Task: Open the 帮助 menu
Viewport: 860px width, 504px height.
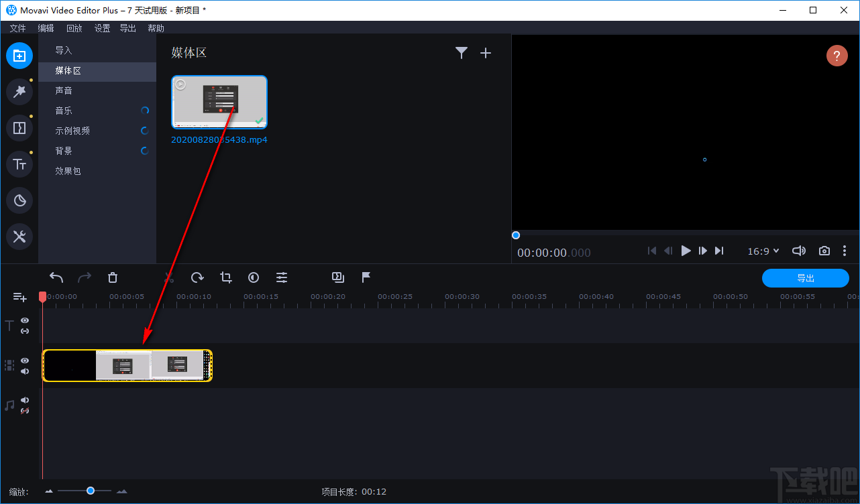Action: (x=156, y=28)
